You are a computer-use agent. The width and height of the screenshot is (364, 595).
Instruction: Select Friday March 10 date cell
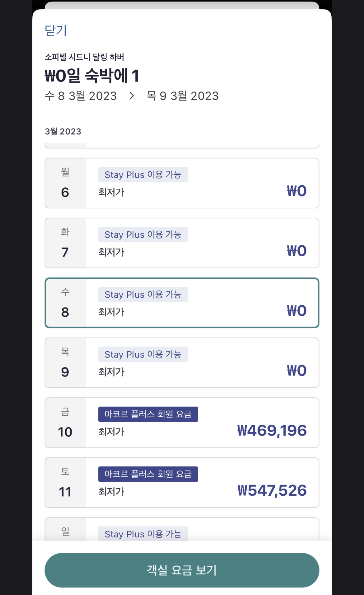coord(182,422)
